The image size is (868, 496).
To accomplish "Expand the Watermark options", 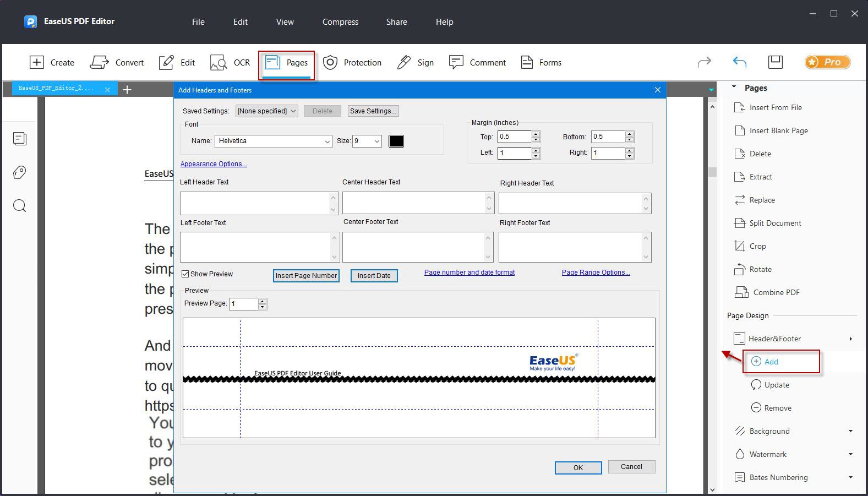I will click(x=851, y=454).
